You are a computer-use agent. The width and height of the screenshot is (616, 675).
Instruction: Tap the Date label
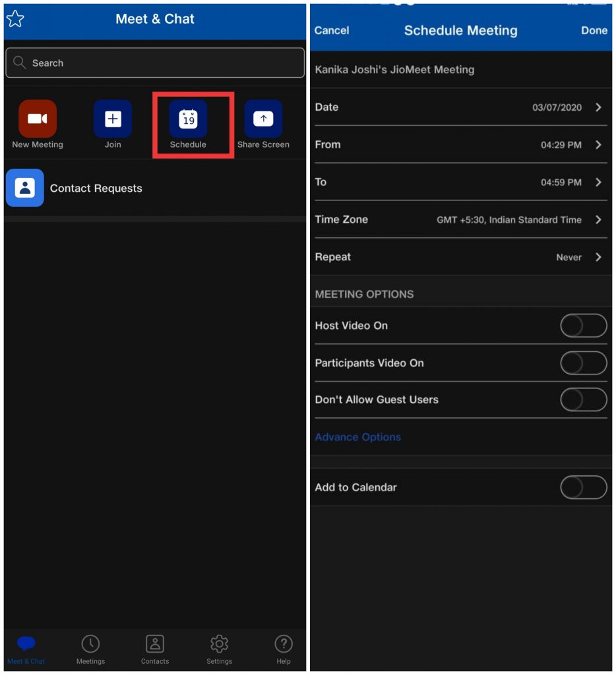pos(326,107)
